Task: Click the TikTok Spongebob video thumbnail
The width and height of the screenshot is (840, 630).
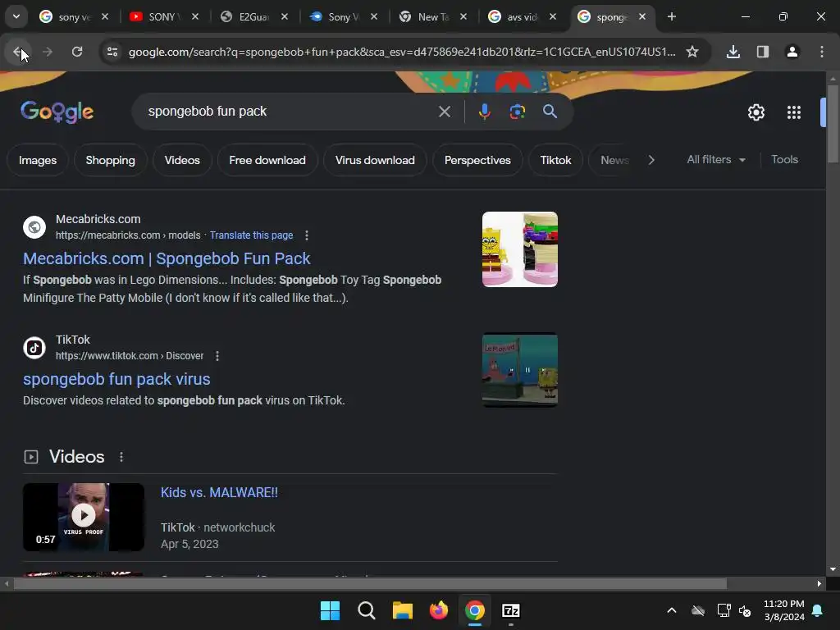Action: click(519, 370)
